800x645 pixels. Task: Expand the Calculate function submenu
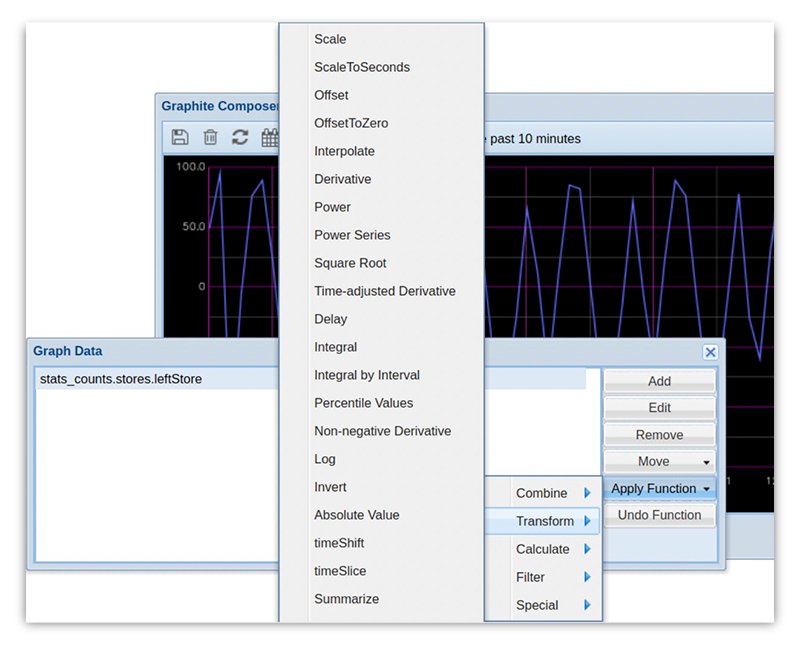544,549
